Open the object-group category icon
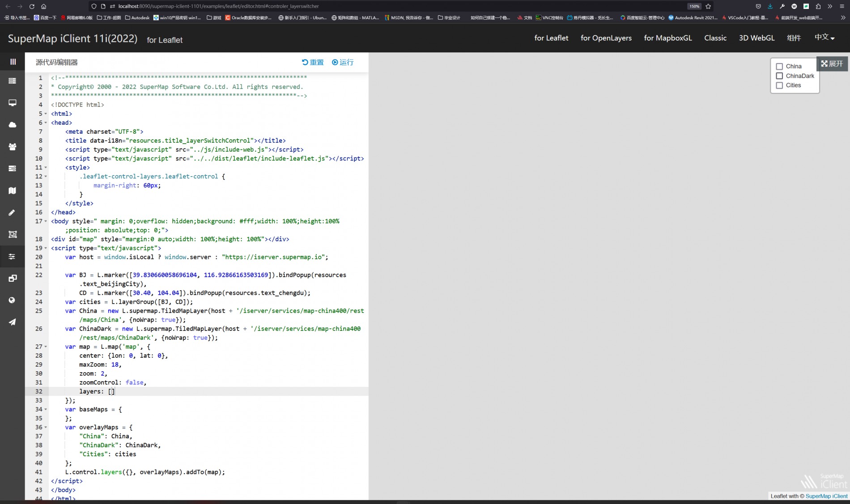The width and height of the screenshot is (850, 504). click(x=13, y=234)
